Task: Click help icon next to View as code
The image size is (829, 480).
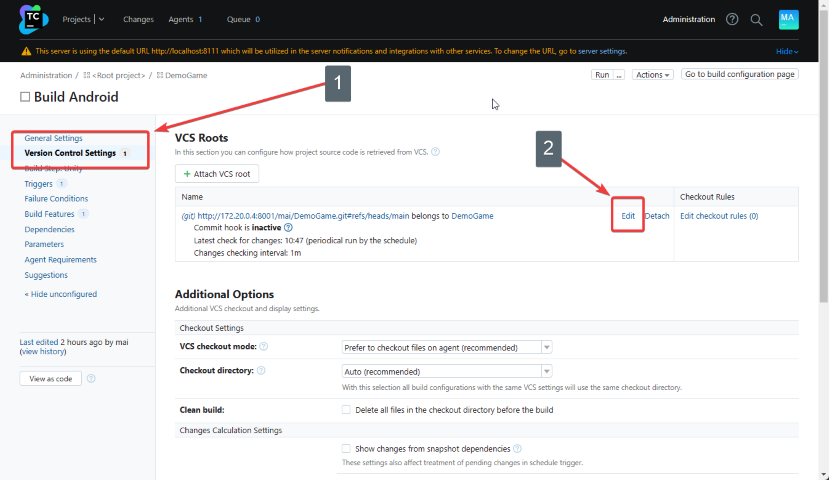Action: (91, 379)
